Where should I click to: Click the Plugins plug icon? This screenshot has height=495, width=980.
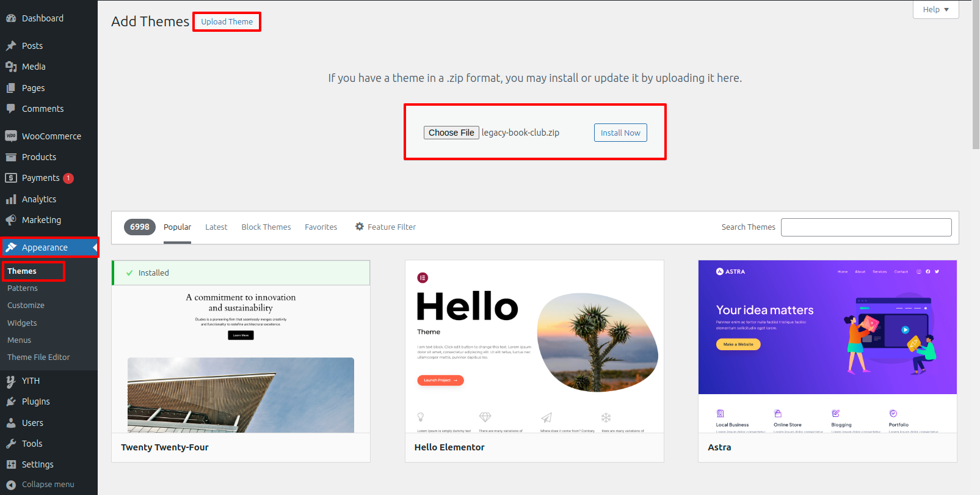tap(11, 402)
